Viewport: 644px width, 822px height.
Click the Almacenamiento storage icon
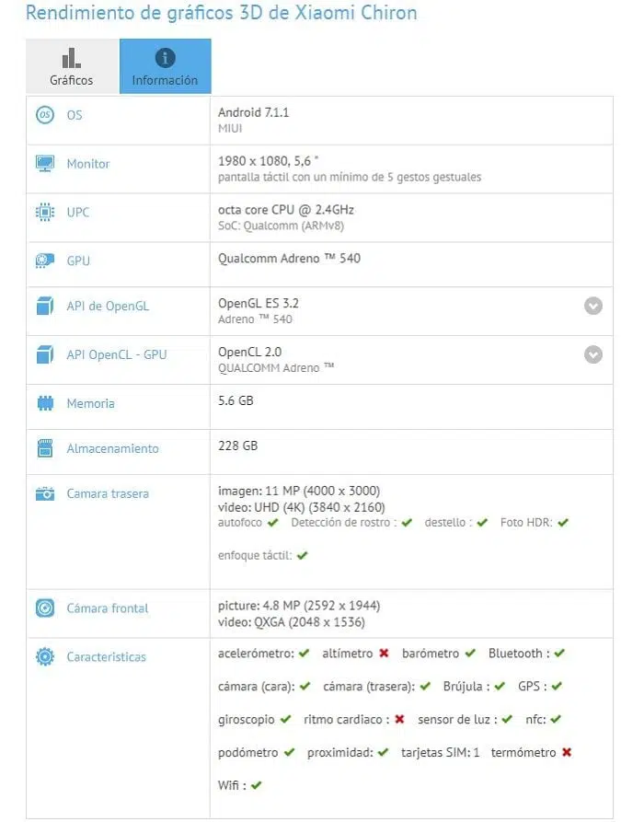(45, 448)
